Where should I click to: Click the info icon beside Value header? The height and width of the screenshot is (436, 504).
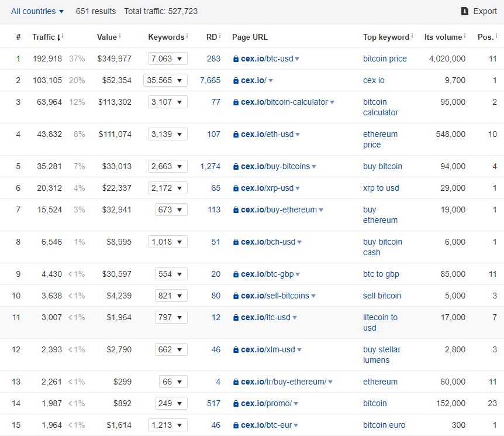(x=120, y=35)
